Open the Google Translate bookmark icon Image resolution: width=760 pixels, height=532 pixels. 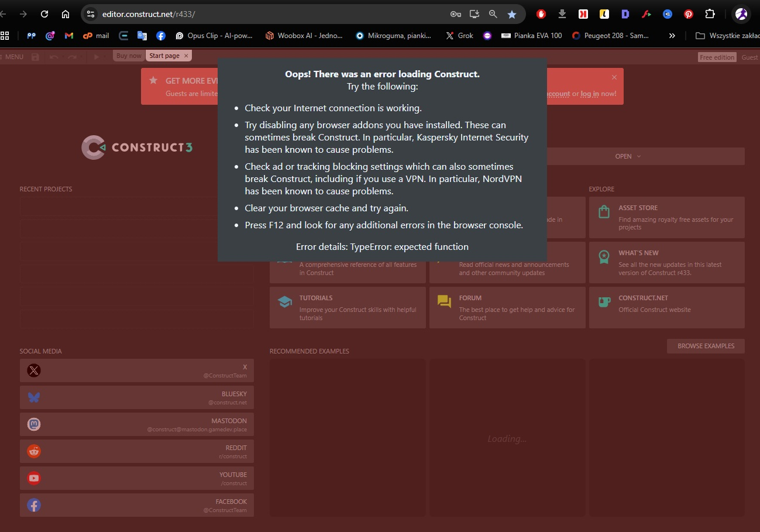tap(142, 36)
